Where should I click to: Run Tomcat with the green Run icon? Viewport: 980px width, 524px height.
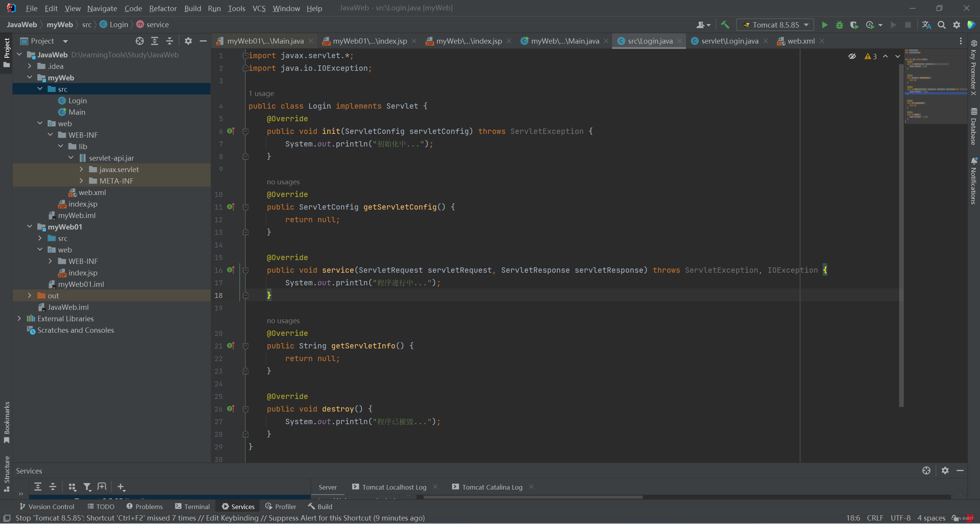click(x=825, y=25)
